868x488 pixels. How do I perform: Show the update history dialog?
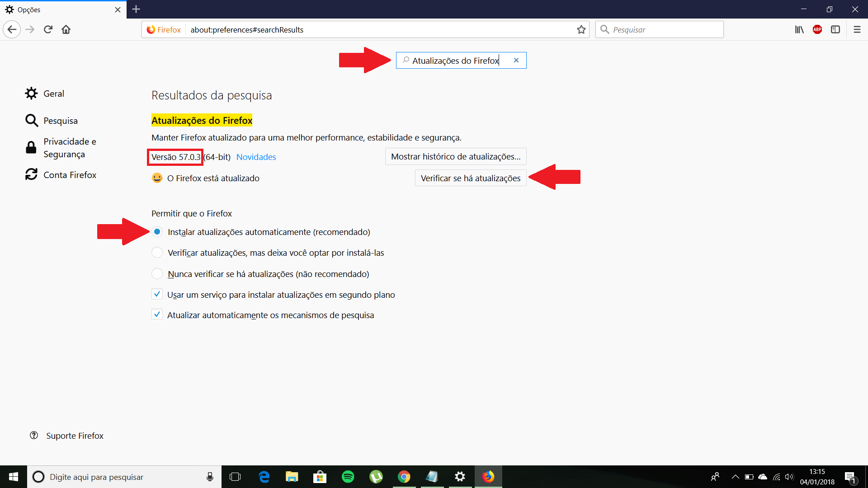point(456,156)
